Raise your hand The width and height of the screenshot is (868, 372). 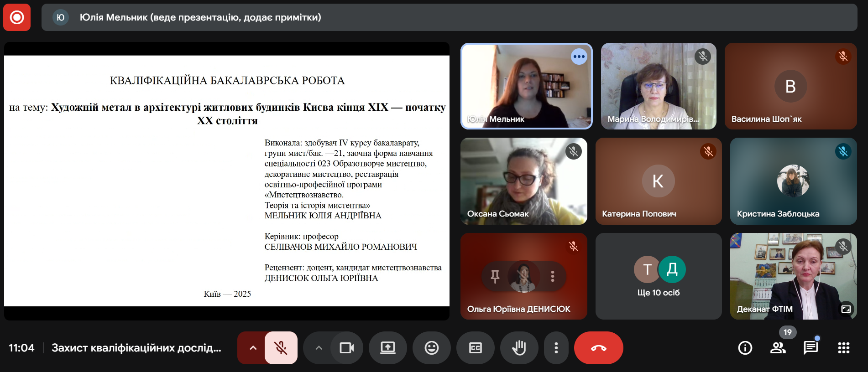click(519, 348)
